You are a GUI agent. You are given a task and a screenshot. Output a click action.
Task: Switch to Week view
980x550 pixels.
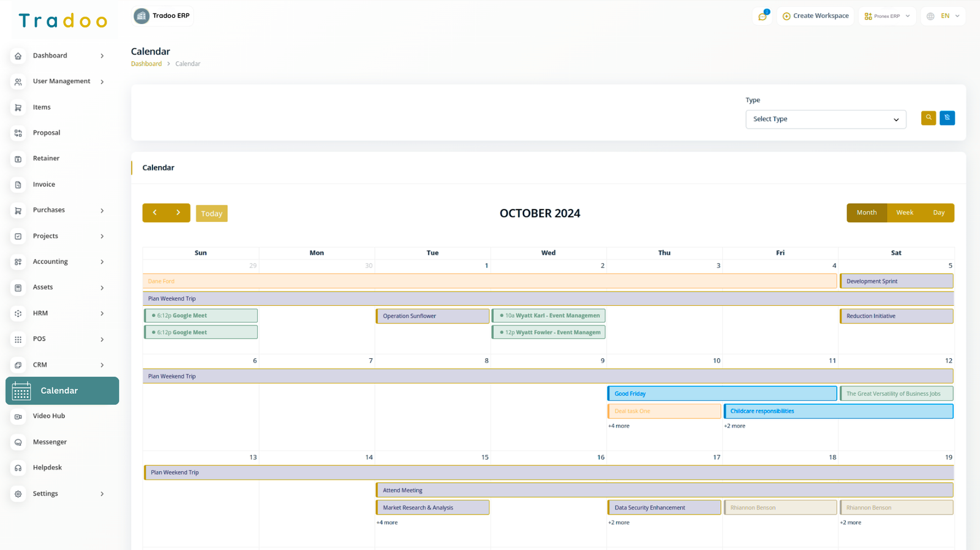coord(905,213)
